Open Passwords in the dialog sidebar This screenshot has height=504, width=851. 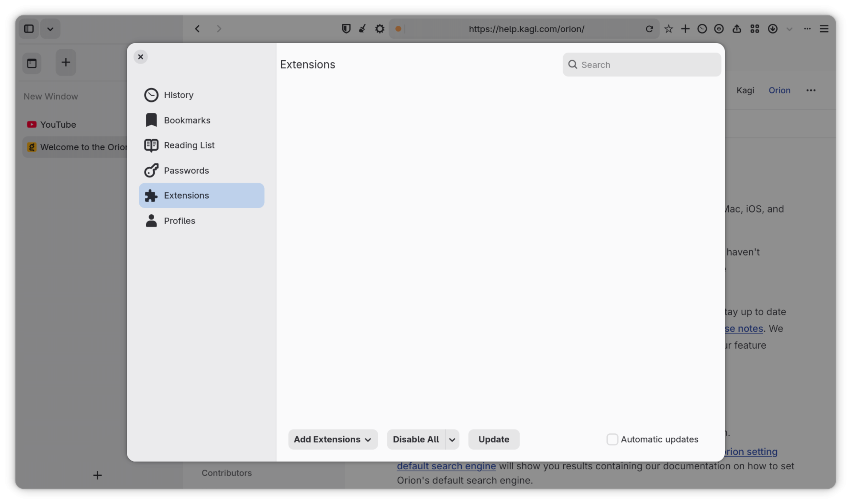(x=202, y=170)
